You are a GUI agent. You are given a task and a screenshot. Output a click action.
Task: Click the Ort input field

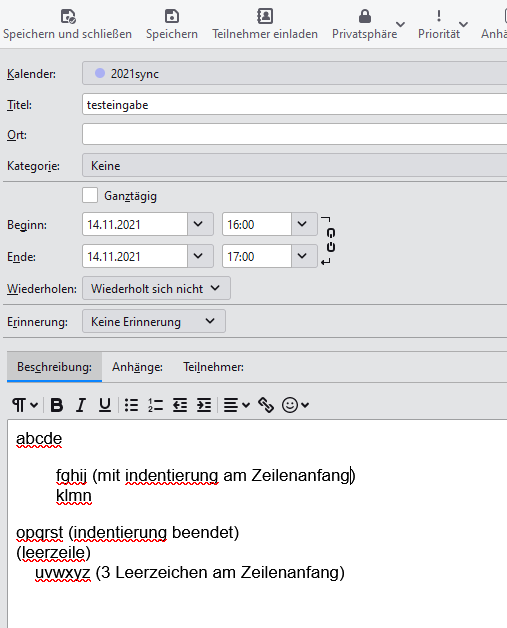[294, 134]
